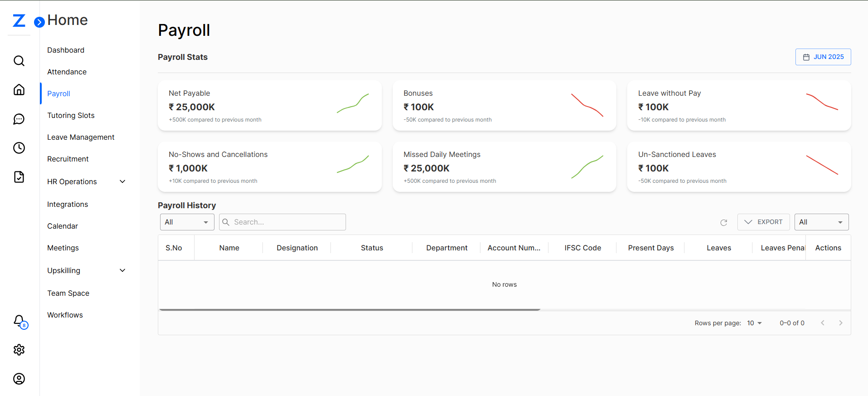Screen dimensions: 868x396
Task: Click the S.No column header
Action: [x=174, y=248]
